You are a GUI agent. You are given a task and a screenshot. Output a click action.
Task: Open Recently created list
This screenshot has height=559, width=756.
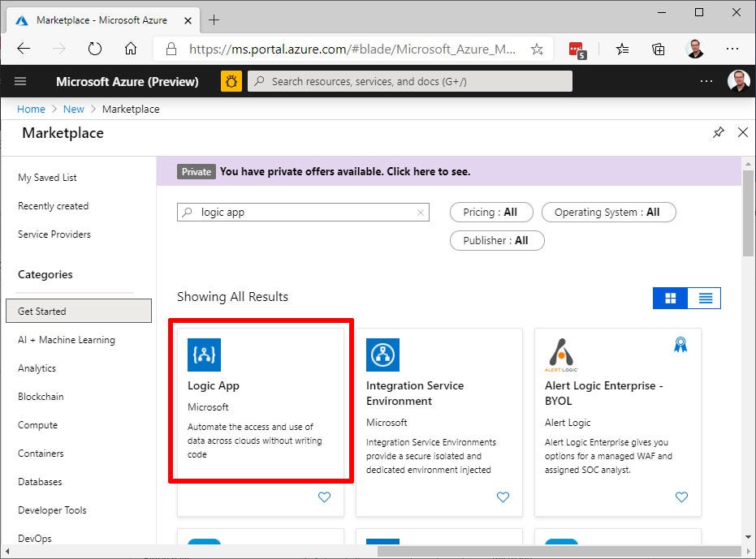[53, 206]
